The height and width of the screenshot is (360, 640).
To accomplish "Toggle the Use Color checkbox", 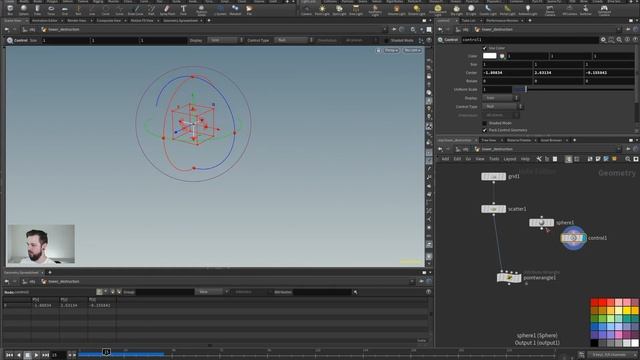I will 484,48.
